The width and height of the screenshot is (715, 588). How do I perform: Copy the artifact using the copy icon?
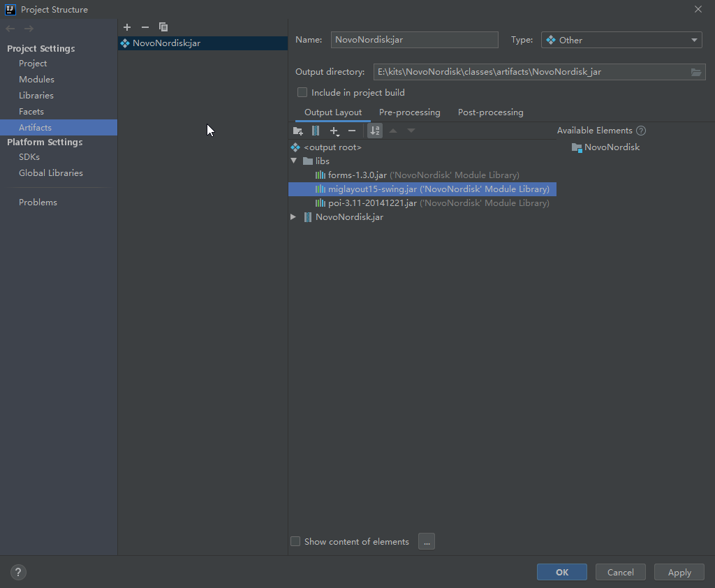(x=163, y=27)
